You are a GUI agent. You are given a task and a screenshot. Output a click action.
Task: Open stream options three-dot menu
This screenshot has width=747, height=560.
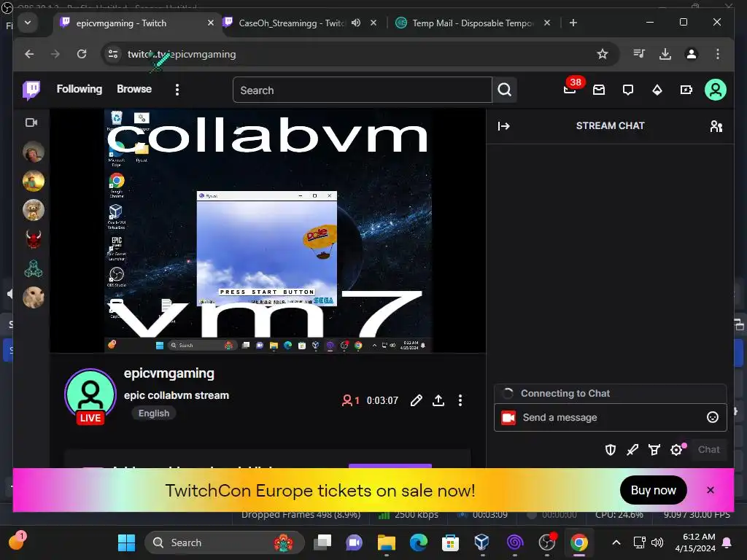460,400
